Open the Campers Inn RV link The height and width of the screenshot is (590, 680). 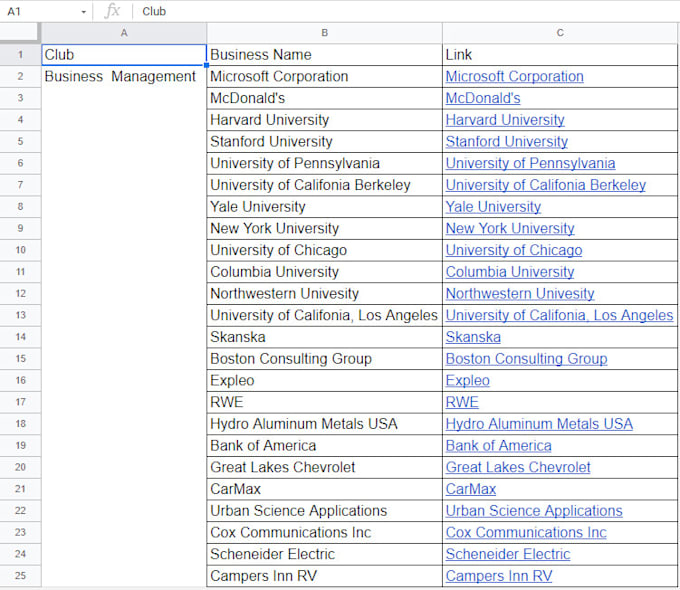point(499,576)
